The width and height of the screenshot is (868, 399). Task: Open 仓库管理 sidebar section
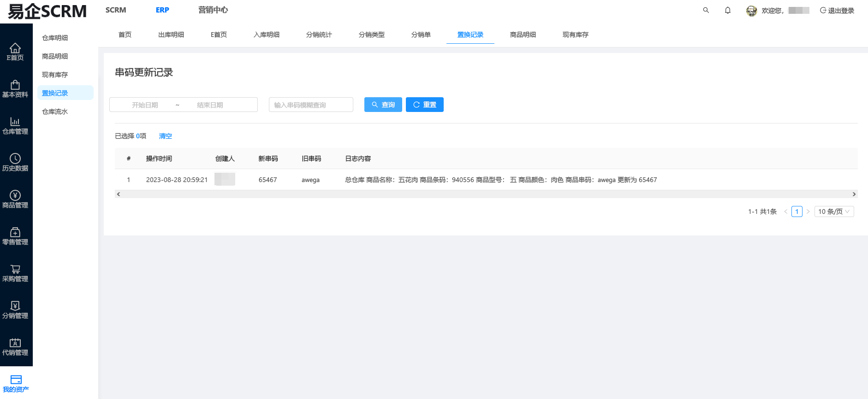(15, 125)
